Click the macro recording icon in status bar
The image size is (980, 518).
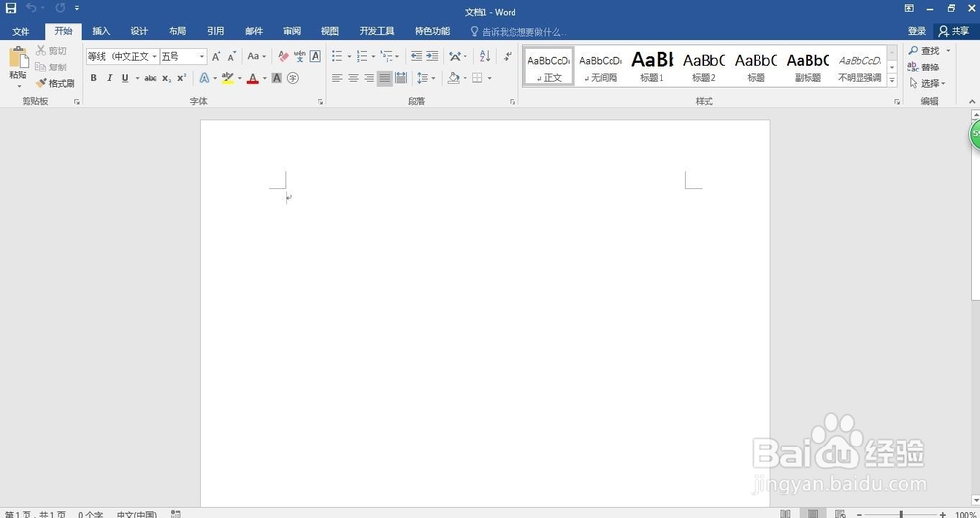point(176,514)
